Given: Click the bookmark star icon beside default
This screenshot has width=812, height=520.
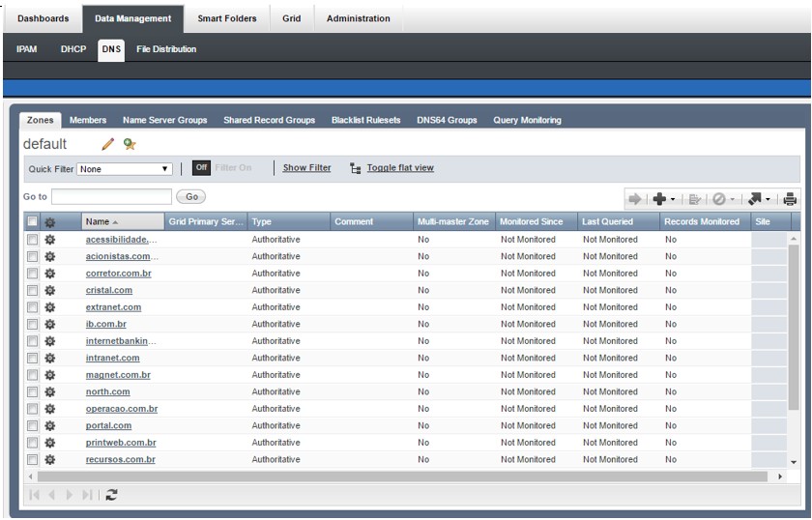Looking at the screenshot, I should [130, 144].
